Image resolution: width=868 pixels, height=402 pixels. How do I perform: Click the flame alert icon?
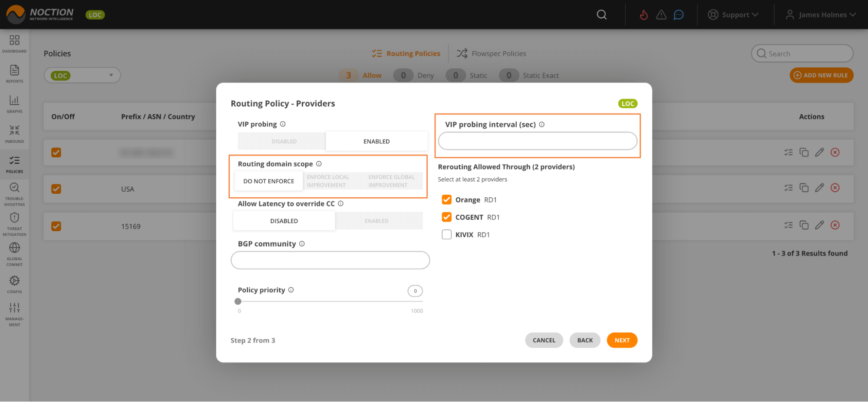click(644, 15)
